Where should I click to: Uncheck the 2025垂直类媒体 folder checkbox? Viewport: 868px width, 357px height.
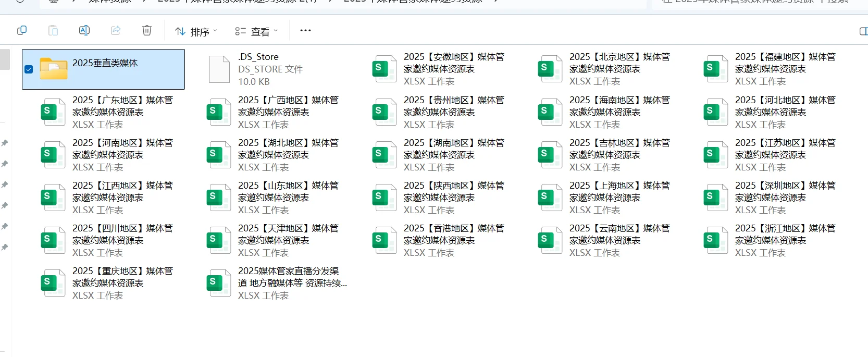coord(29,69)
